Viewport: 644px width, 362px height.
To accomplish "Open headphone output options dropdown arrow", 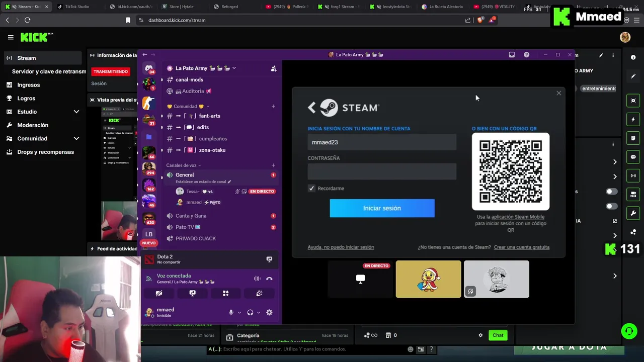I will click(259, 313).
